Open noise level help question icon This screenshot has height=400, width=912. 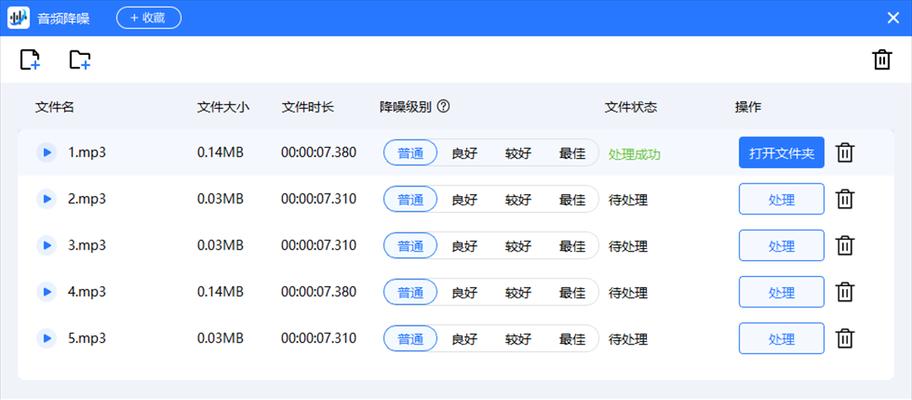[443, 106]
